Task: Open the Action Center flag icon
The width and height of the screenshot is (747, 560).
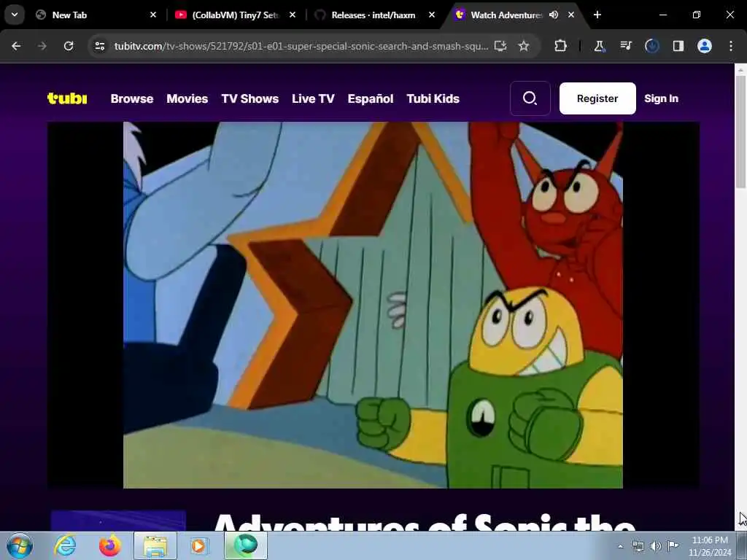Action: [673, 546]
